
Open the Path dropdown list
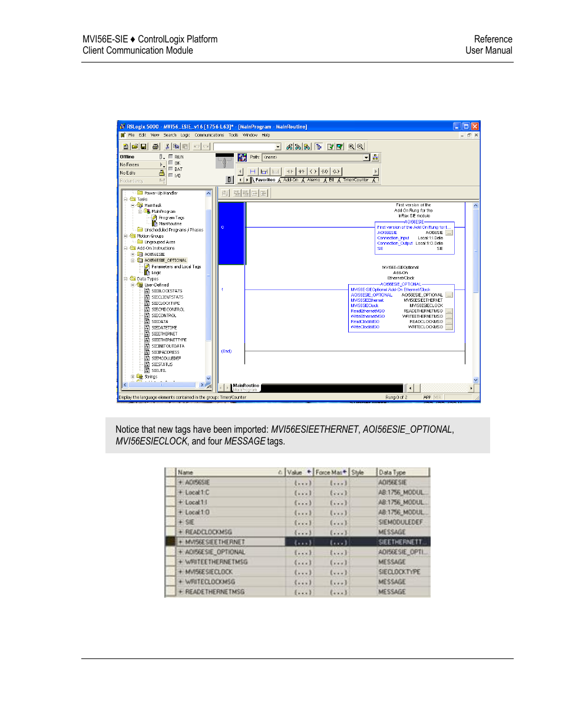pos(366,157)
